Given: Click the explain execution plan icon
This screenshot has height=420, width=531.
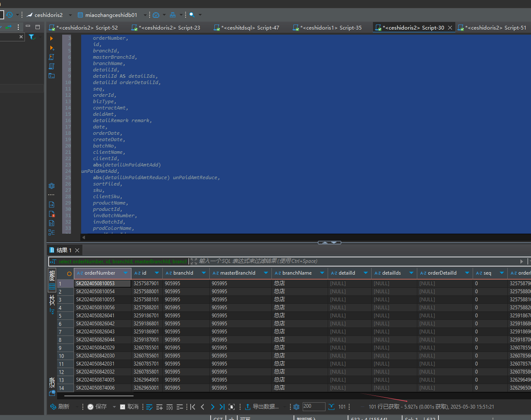Looking at the screenshot, I should pyautogui.click(x=52, y=66).
